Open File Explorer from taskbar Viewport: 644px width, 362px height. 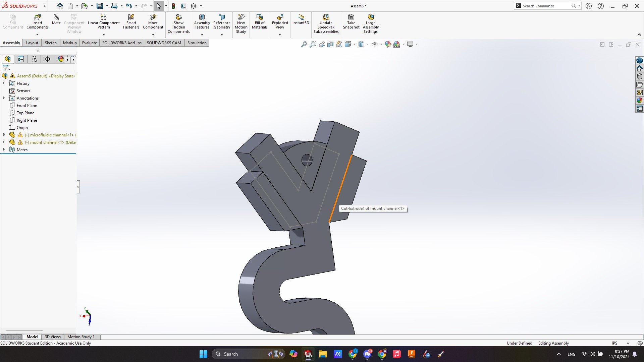[x=323, y=354]
